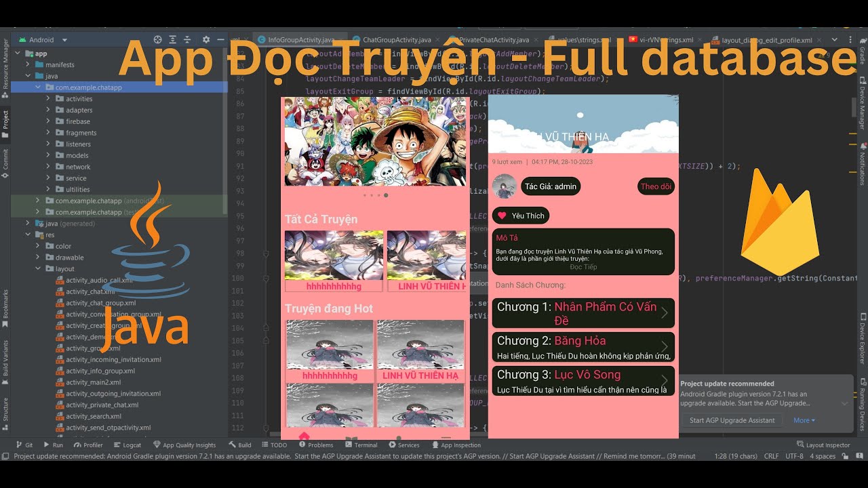868x488 pixels.
Task: Open the App Inspection tool window
Action: [x=456, y=445]
